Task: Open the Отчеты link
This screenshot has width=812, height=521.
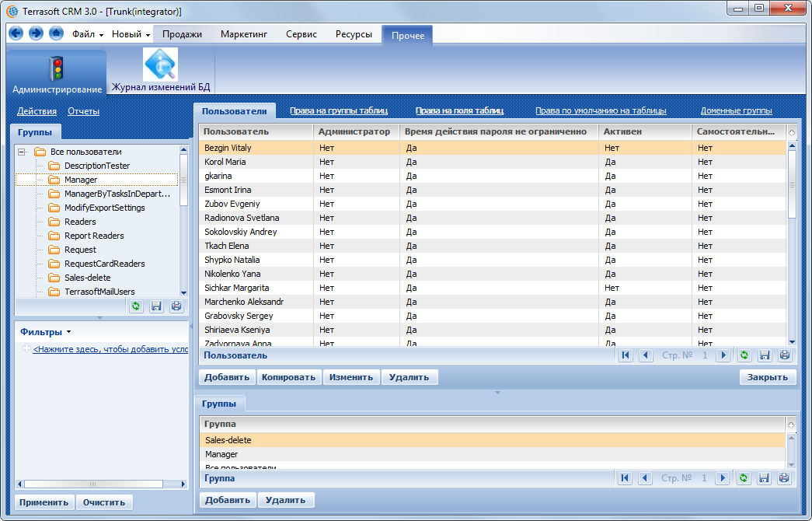Action: click(x=83, y=111)
